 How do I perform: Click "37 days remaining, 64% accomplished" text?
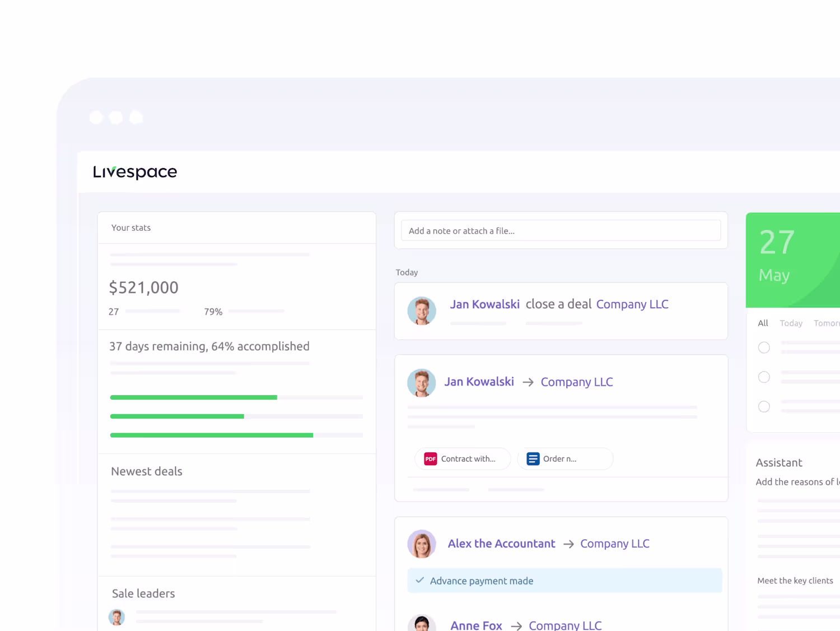point(209,346)
